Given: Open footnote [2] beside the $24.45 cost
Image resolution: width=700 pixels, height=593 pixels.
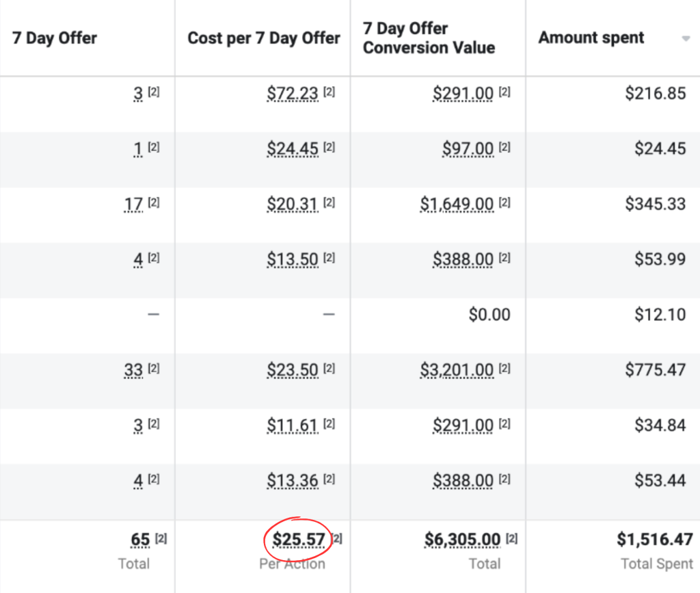Looking at the screenshot, I should tap(329, 147).
